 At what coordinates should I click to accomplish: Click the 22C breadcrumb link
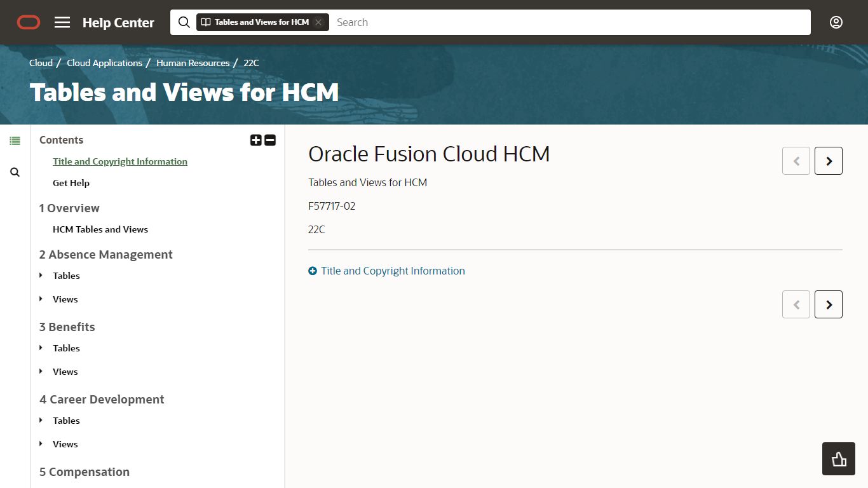251,63
